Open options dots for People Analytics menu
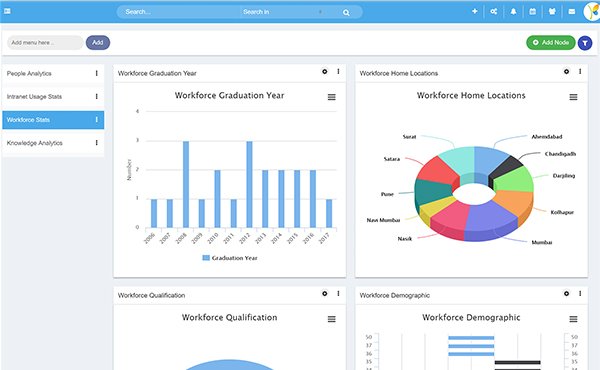The width and height of the screenshot is (600, 370). click(96, 73)
